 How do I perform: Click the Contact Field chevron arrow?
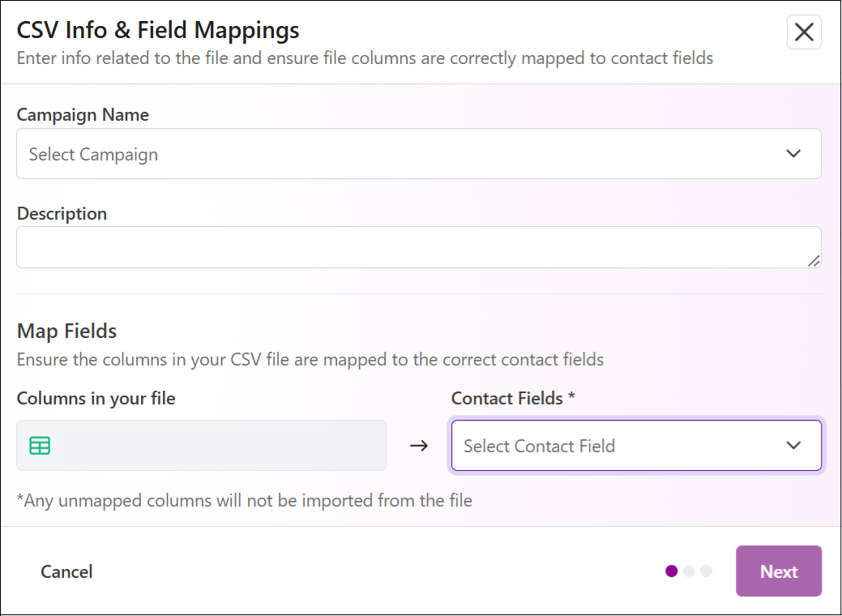tap(793, 445)
